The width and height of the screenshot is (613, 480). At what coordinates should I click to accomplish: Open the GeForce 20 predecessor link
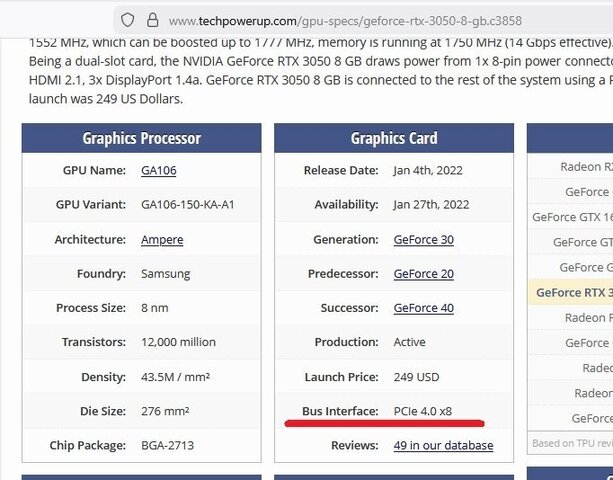click(x=423, y=274)
